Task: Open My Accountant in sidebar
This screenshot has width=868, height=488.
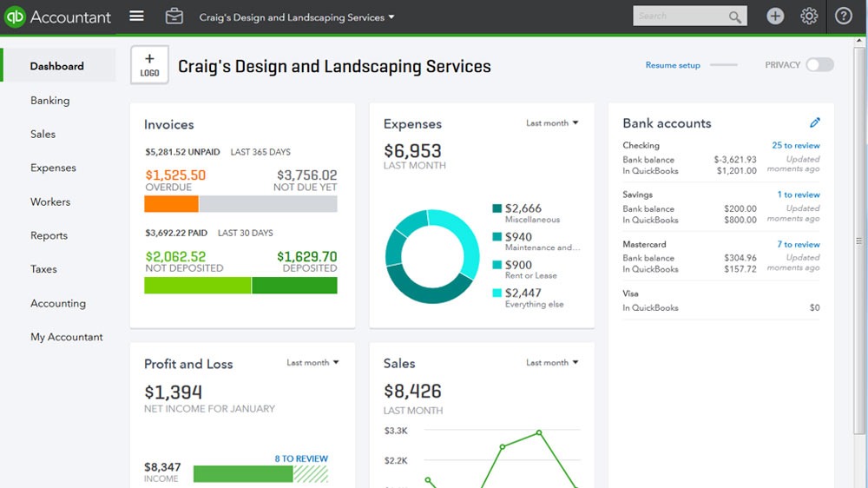Action: (67, 337)
